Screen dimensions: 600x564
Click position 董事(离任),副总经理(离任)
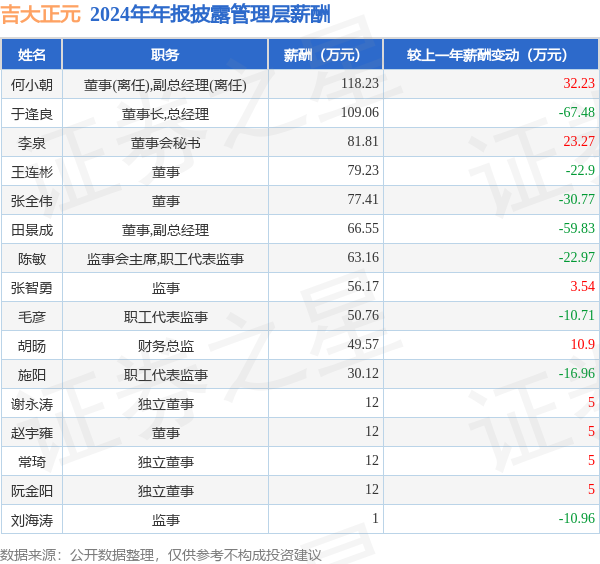165,85
